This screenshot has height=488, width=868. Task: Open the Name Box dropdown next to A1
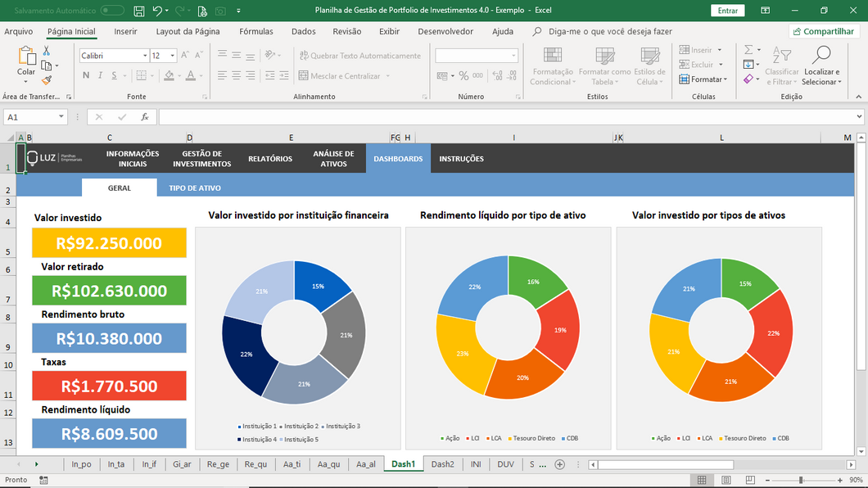point(61,117)
